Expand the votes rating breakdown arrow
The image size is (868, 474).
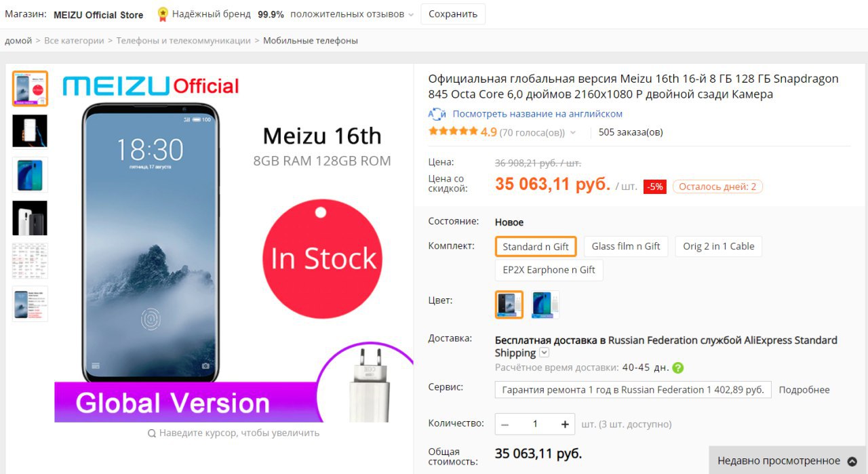pyautogui.click(x=573, y=133)
